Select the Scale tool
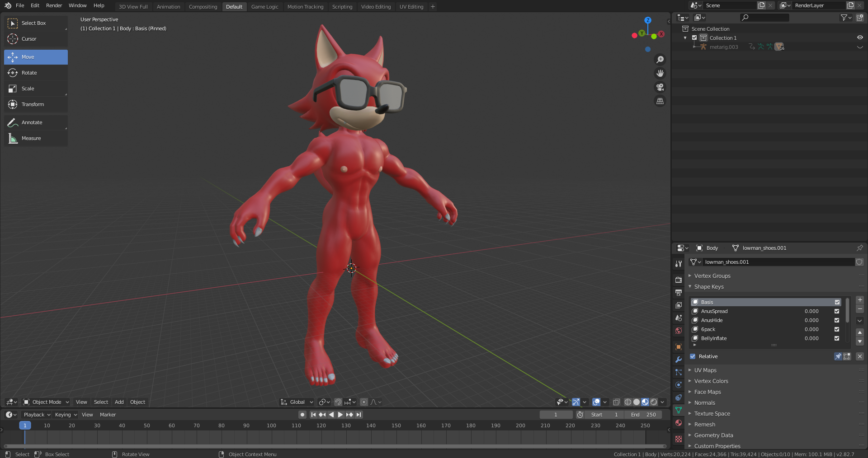 click(x=36, y=89)
